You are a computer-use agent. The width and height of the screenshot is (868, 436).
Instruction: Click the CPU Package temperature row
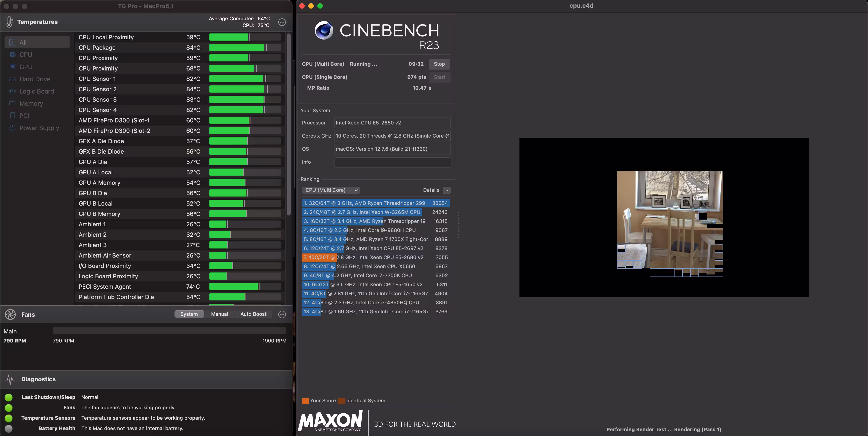coord(180,48)
